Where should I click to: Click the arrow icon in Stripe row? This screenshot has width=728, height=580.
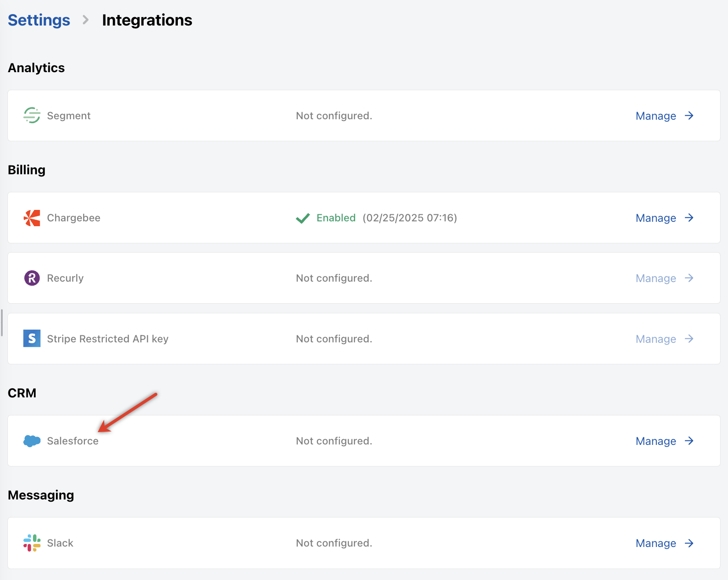pos(689,338)
